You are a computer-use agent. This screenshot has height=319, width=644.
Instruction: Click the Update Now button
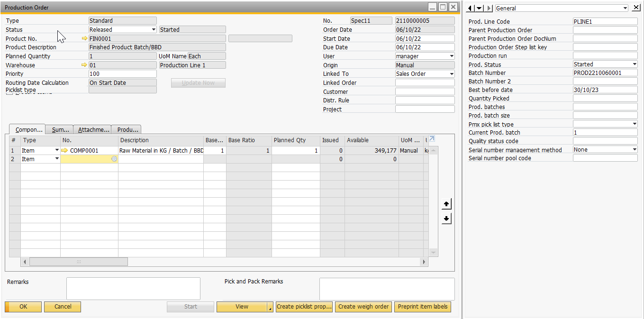(x=198, y=83)
